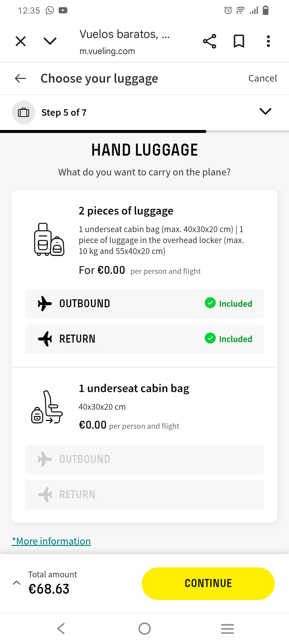The height and width of the screenshot is (644, 289).
Task: Tap the Android recent apps button
Action: (227, 629)
